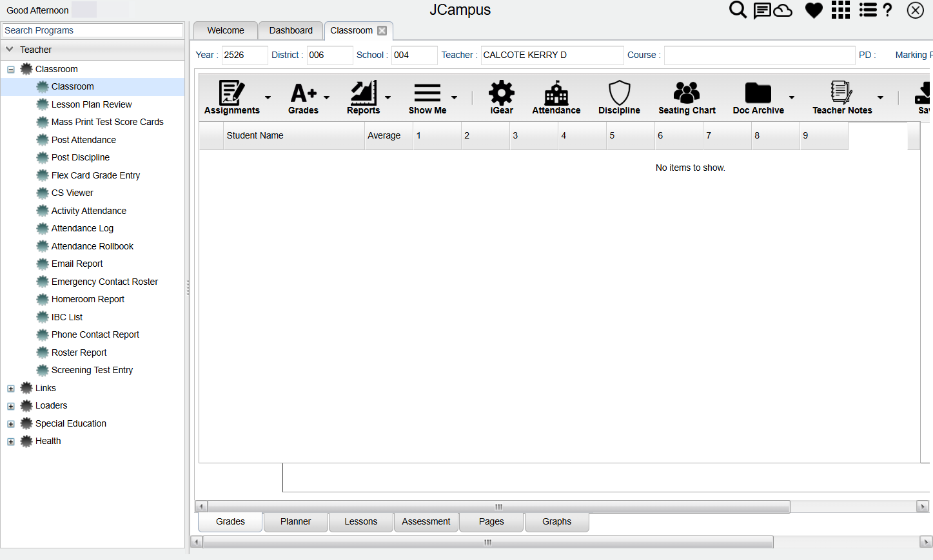
Task: Expand the Doc Archive dropdown arrow
Action: 792,97
